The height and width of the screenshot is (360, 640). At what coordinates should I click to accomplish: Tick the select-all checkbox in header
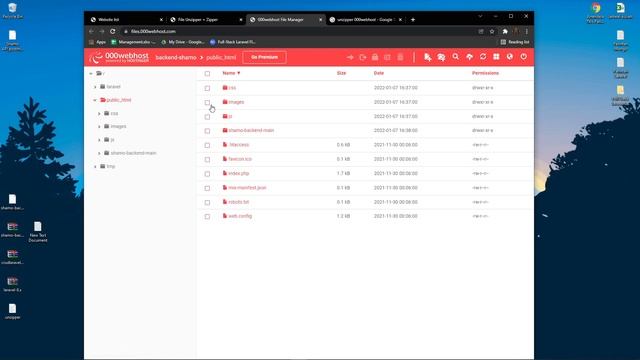click(x=207, y=73)
